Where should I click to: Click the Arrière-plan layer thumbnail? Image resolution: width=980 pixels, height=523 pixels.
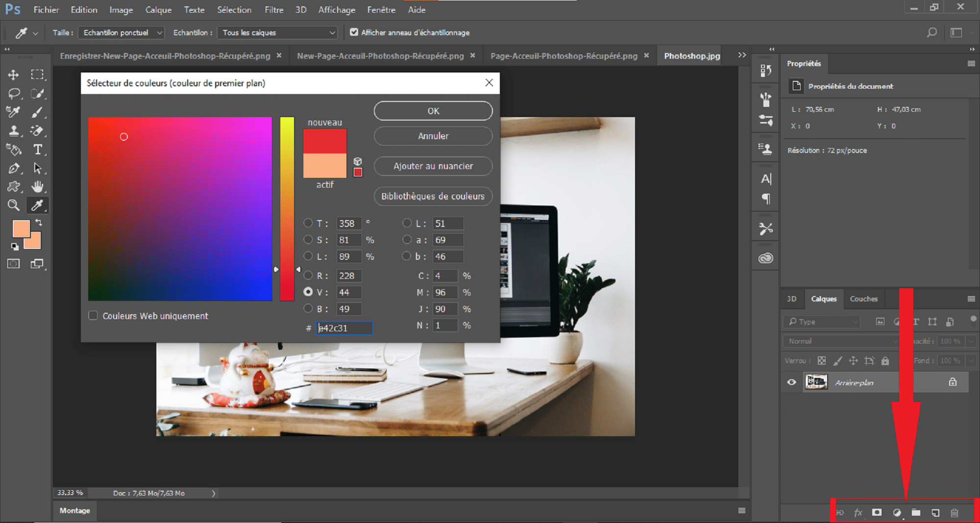[x=816, y=382]
